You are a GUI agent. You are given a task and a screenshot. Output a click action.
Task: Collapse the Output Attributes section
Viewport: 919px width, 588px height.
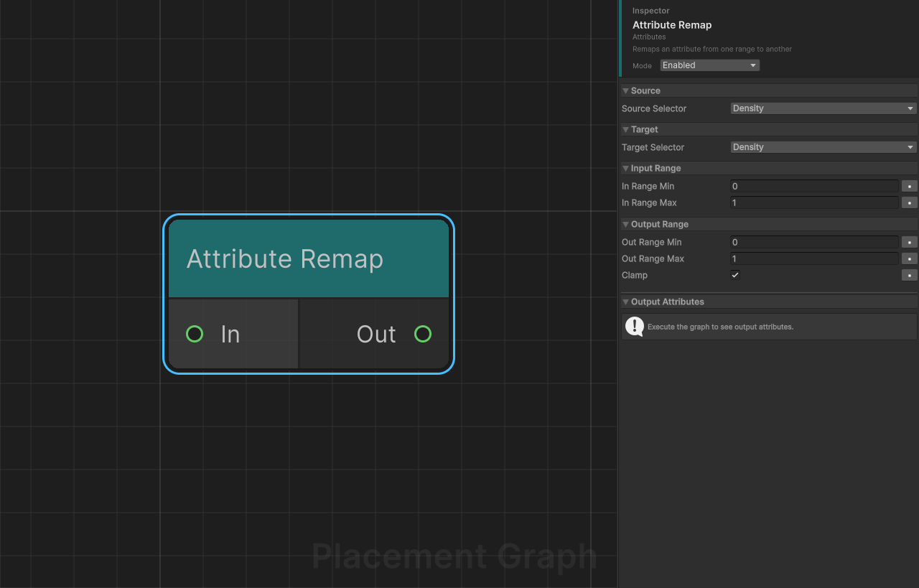pos(625,302)
